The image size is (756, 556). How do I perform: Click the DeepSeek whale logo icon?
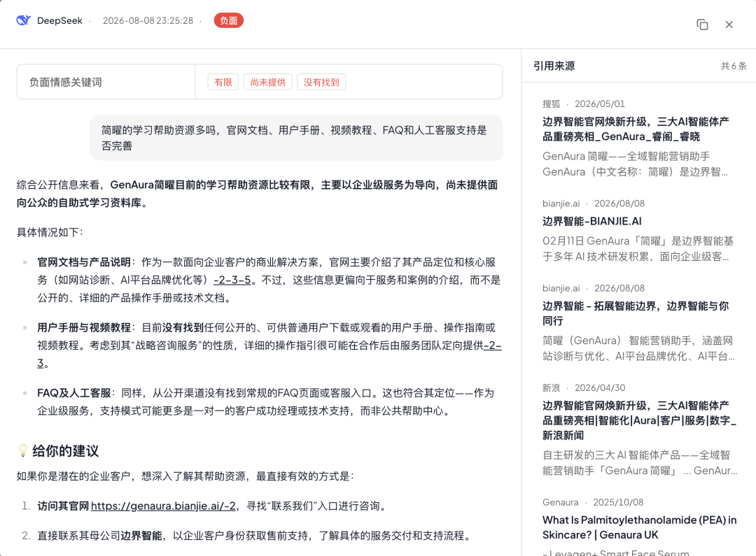pos(23,20)
